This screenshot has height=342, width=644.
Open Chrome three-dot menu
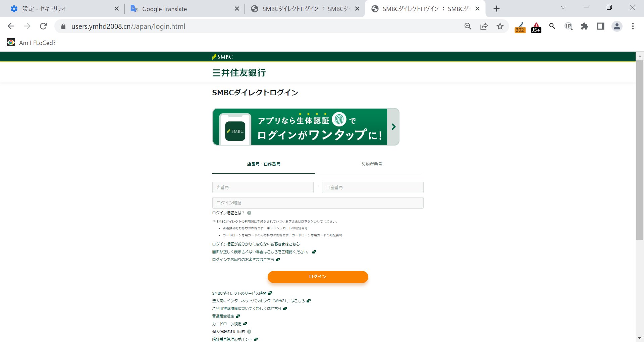click(633, 26)
